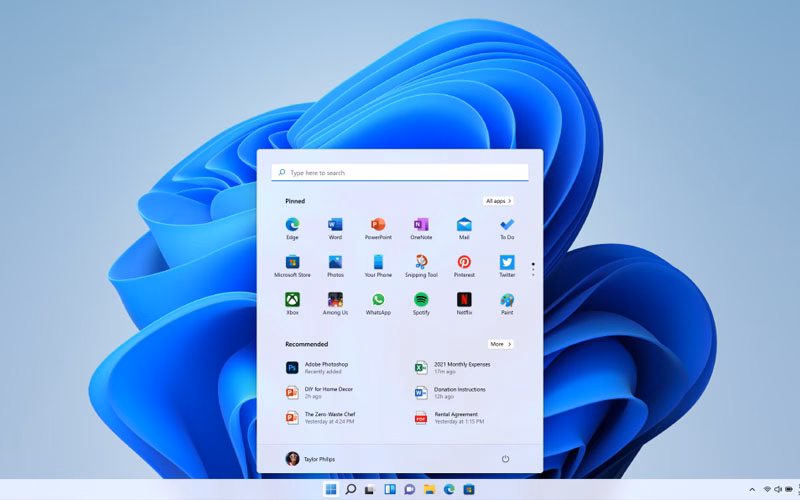Open Task View on the taskbar
800x500 pixels.
tap(370, 489)
